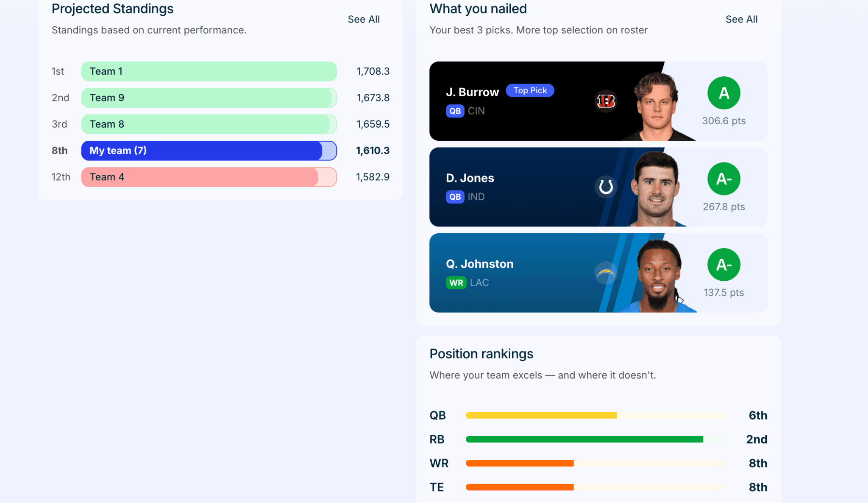Select the Team 1 standings bar

coord(209,71)
